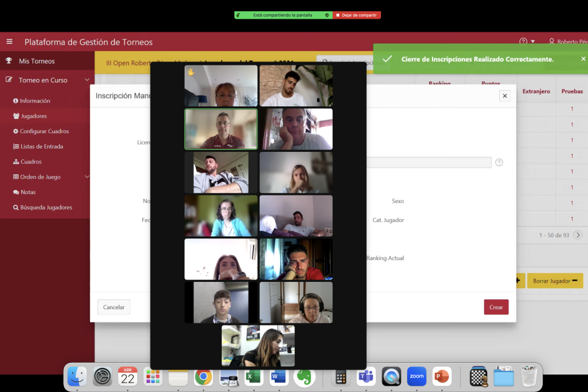Sort by the Pruebas column header
This screenshot has width=588, height=392.
click(572, 91)
